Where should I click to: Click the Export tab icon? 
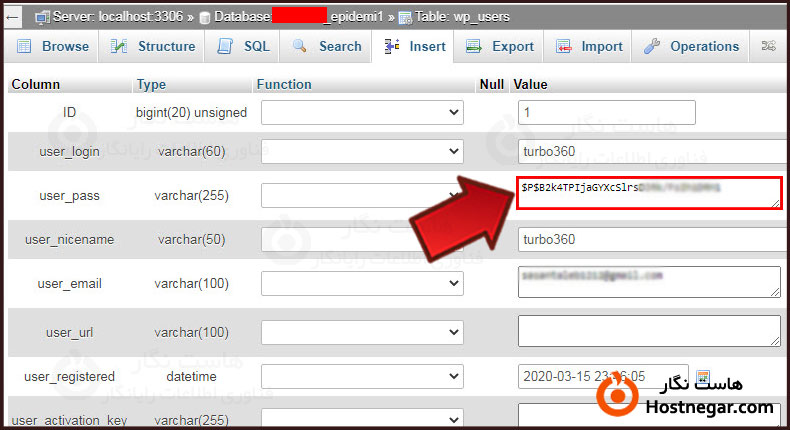click(473, 46)
